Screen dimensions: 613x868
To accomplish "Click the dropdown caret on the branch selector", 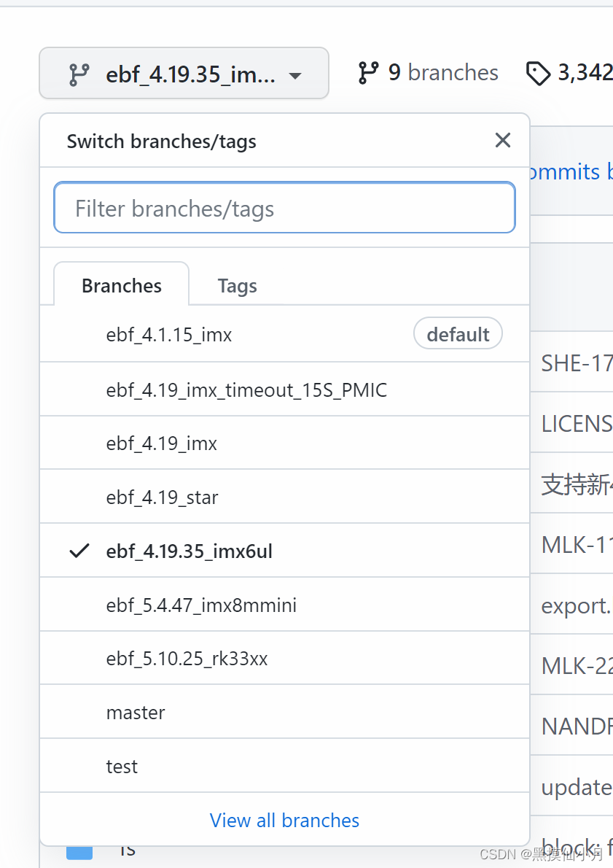I will pyautogui.click(x=294, y=74).
